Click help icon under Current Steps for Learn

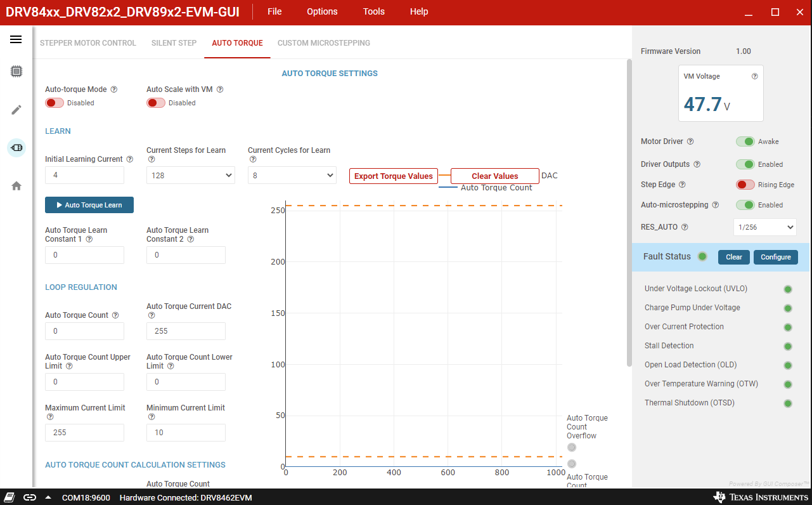[151, 159]
